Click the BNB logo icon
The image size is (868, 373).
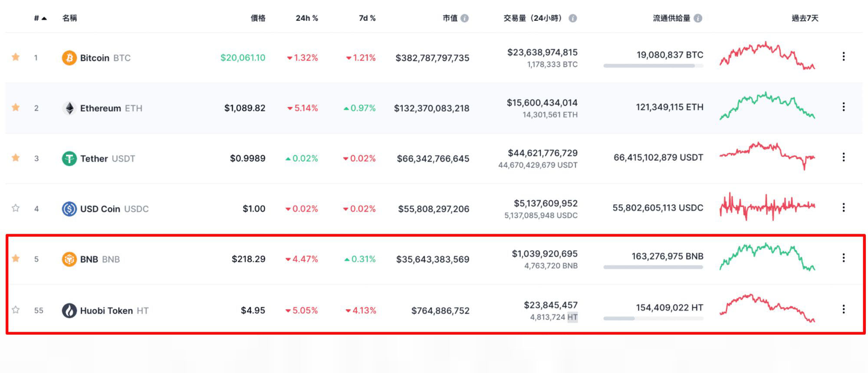coord(69,259)
